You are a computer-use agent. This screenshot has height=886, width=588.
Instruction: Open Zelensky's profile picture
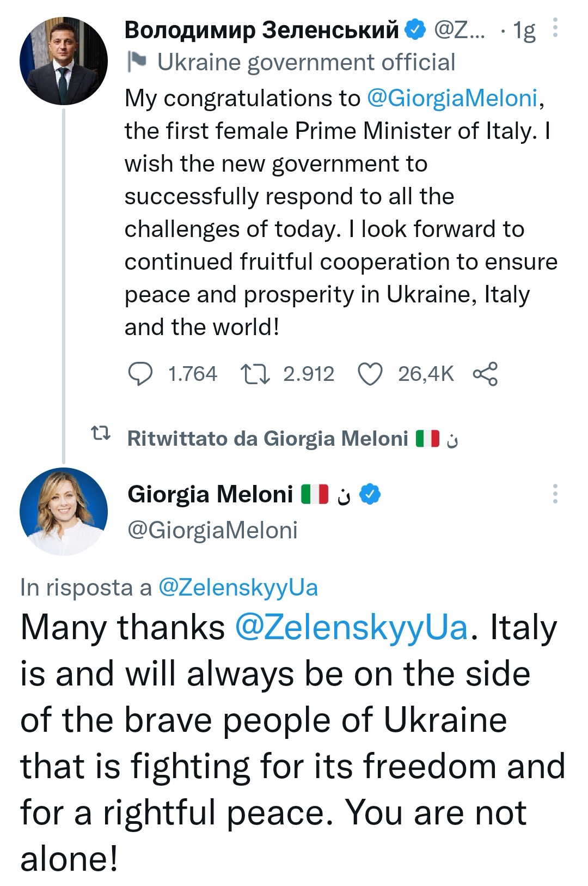point(64,61)
